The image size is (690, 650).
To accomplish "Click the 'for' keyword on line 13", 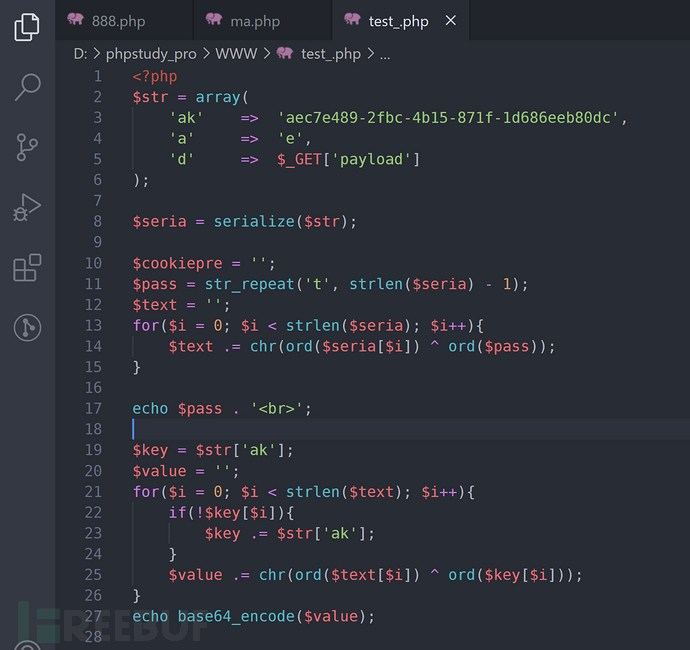I will pos(146,326).
